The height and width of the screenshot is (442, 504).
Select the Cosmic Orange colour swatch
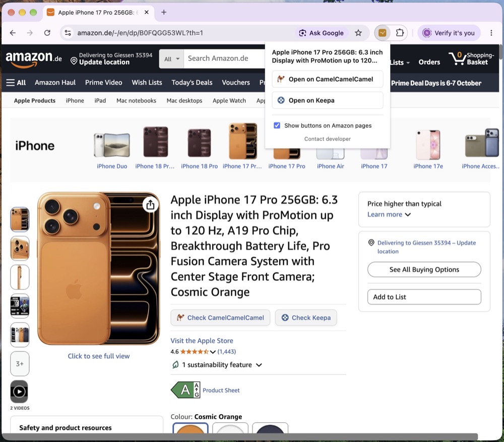(x=191, y=428)
